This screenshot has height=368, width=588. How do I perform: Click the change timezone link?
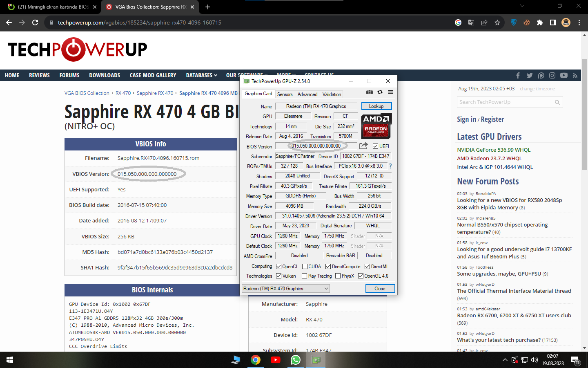537,89
